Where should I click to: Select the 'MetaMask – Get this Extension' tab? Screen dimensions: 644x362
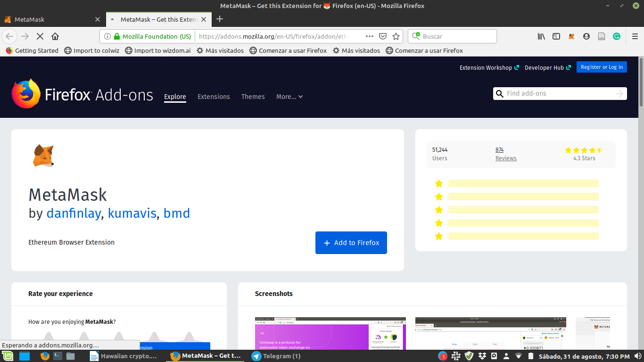pos(158,19)
